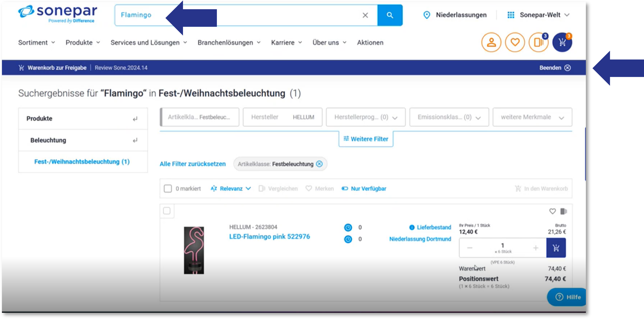Click Beenden in the blue banner
The image size is (644, 319).
click(550, 68)
